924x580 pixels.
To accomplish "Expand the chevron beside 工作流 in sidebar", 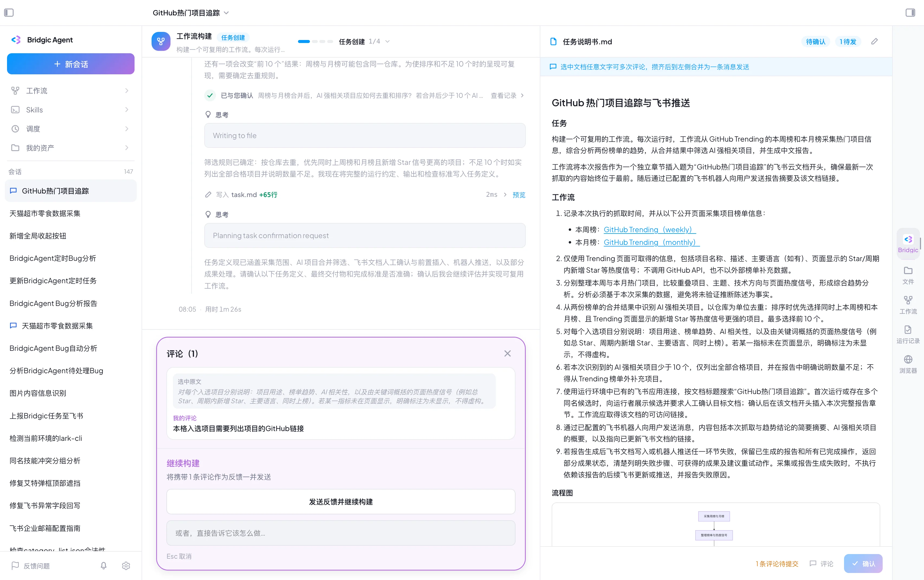I will (126, 91).
